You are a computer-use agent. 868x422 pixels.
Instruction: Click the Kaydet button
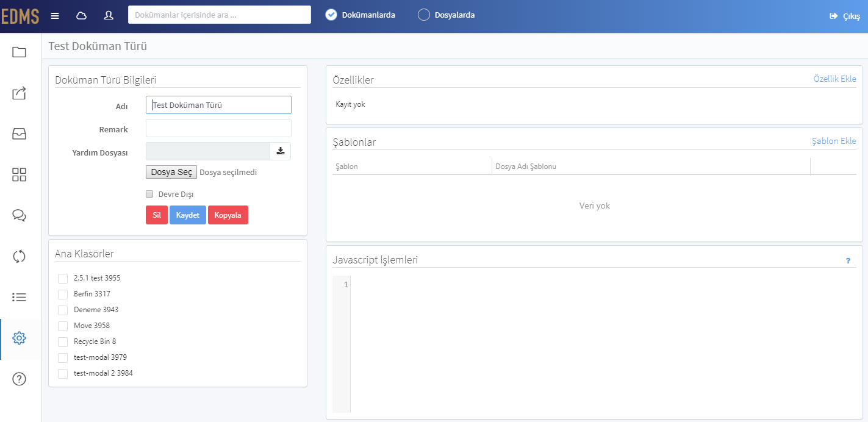[x=188, y=215]
